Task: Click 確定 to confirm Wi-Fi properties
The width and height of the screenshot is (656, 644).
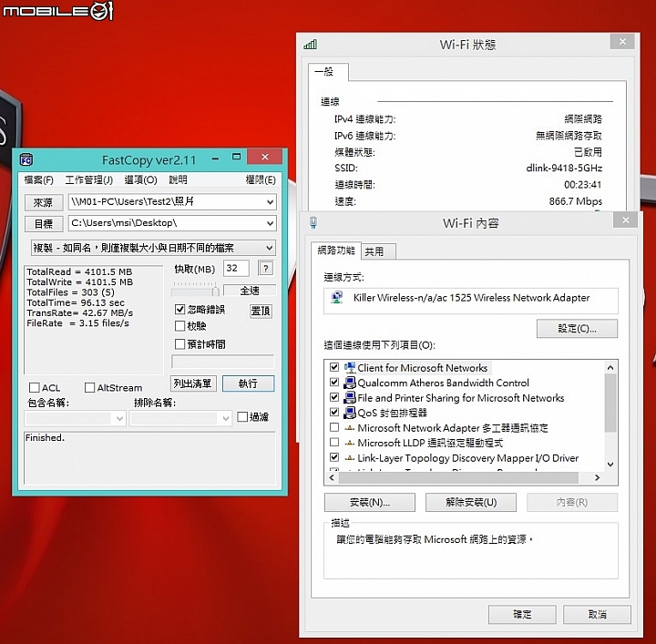Action: [x=522, y=614]
